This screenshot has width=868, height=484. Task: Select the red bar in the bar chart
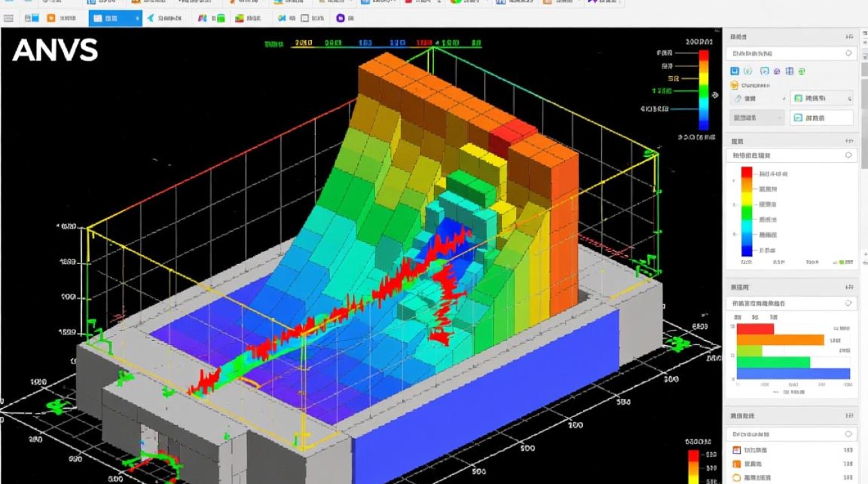755,329
